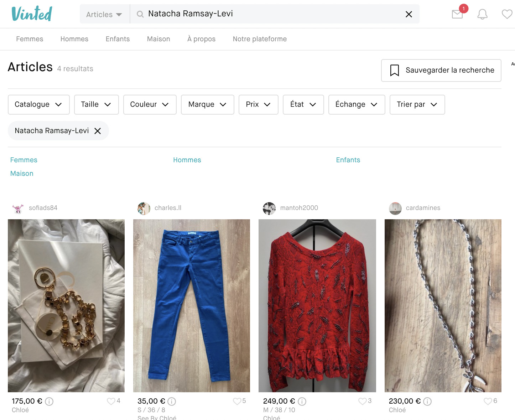Open seller charles.ll username link
515x420 pixels.
click(168, 208)
